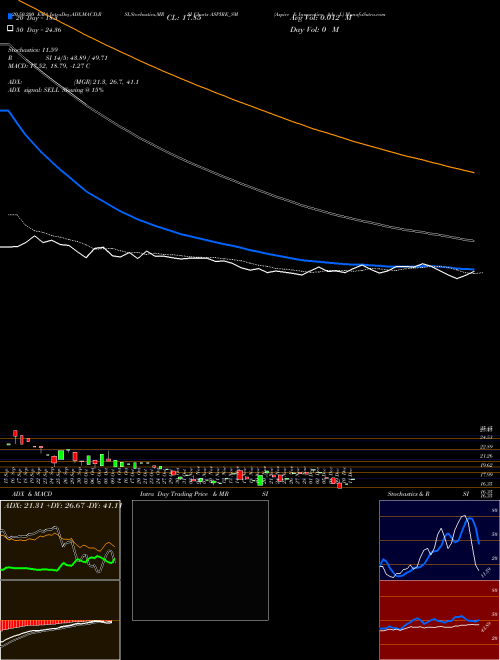The image size is (500, 660).
Task: Open the ADX lines chart panel
Action: pos(60,540)
